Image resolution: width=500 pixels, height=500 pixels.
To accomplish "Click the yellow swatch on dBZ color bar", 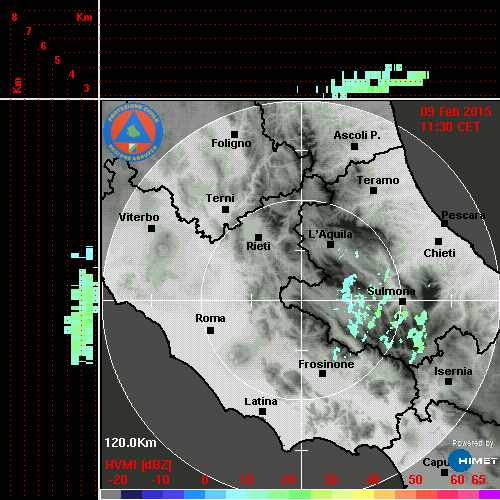I will tap(363, 494).
